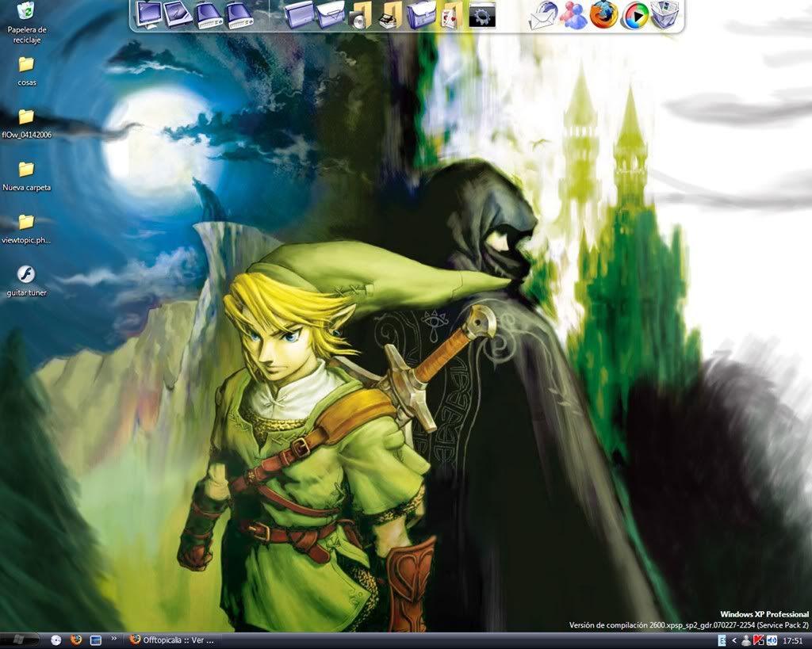Click the Windows Start button

pos(19,639)
